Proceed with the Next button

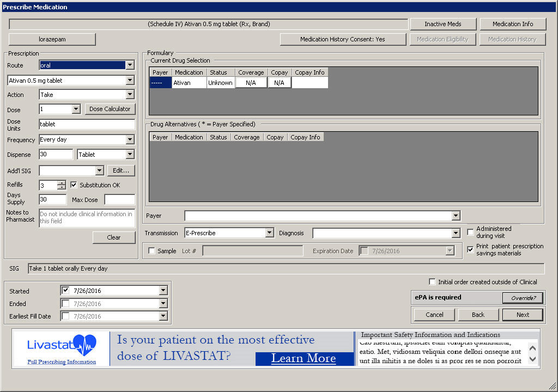pyautogui.click(x=523, y=315)
